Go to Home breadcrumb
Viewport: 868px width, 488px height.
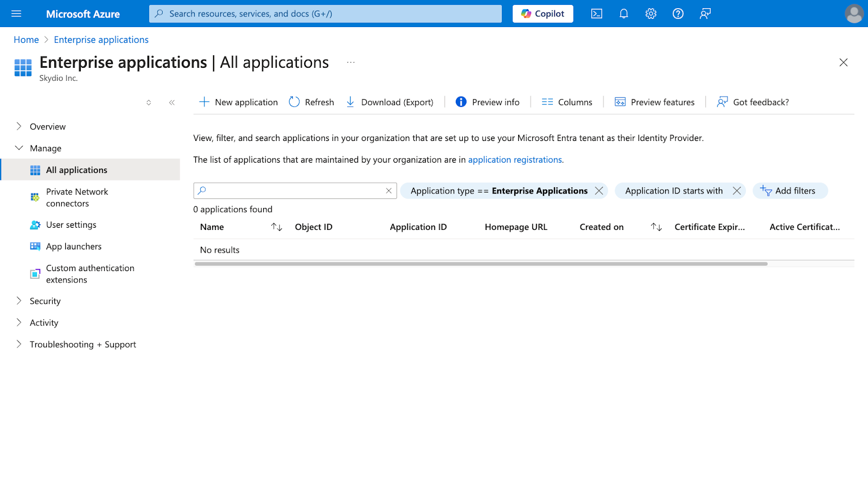(x=26, y=40)
